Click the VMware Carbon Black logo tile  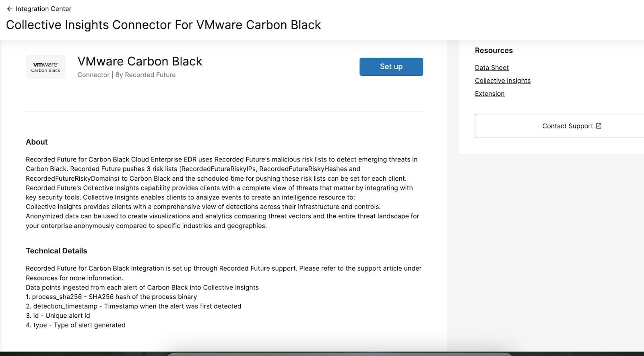pos(45,67)
